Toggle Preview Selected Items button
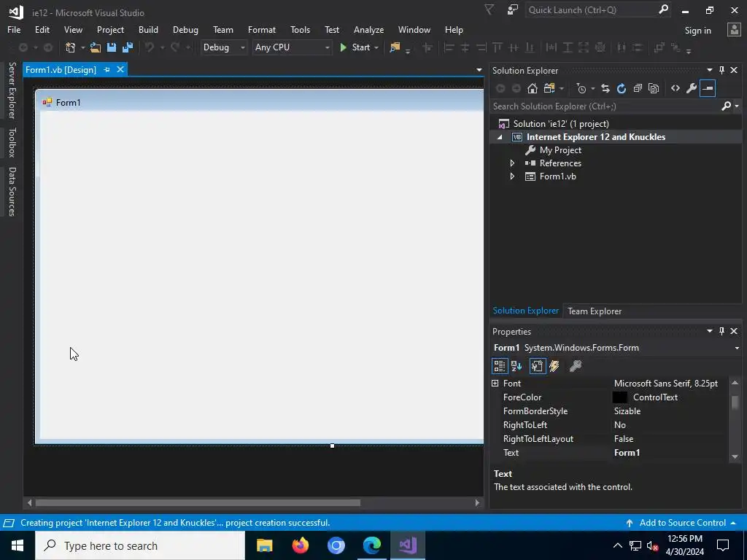747x560 pixels. click(708, 88)
